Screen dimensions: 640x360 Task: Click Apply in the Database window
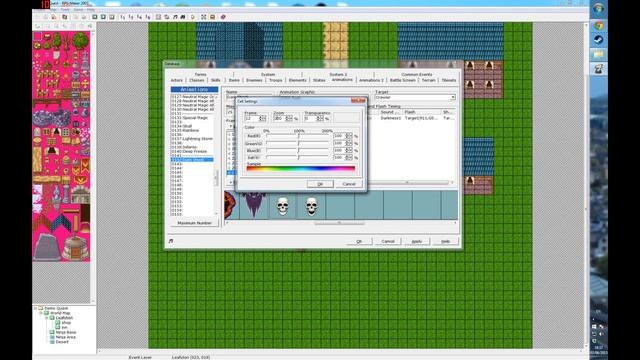pyautogui.click(x=416, y=242)
